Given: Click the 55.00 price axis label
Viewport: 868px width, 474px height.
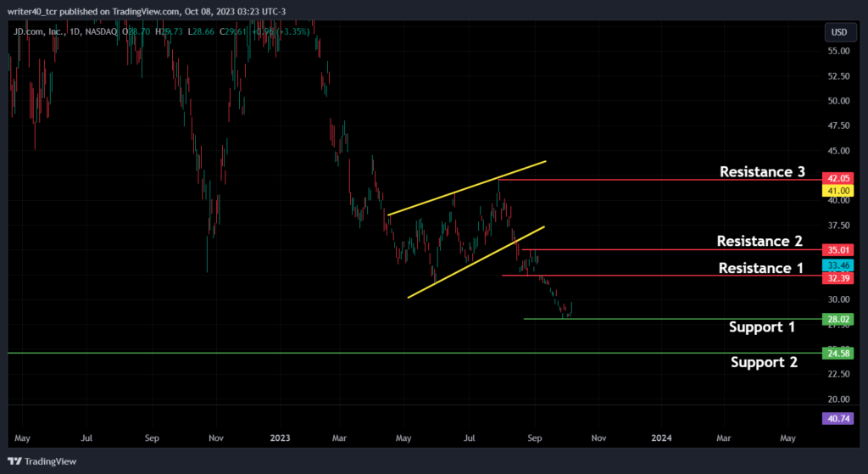Looking at the screenshot, I should click(838, 51).
